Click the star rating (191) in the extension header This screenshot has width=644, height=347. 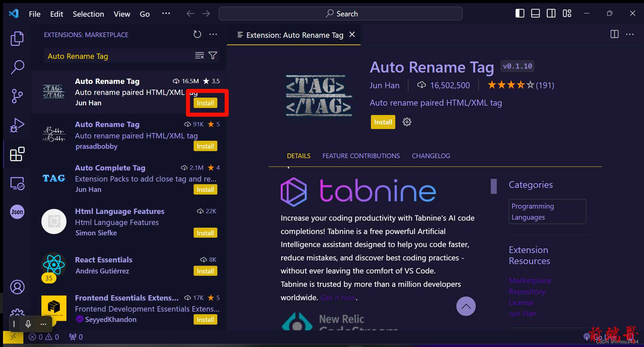coord(521,85)
